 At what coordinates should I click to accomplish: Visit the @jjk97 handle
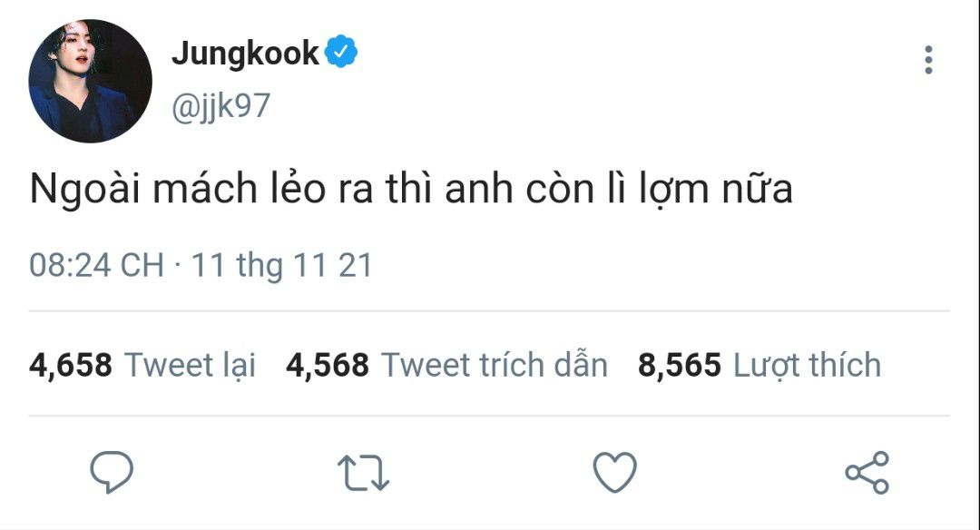pyautogui.click(x=220, y=106)
